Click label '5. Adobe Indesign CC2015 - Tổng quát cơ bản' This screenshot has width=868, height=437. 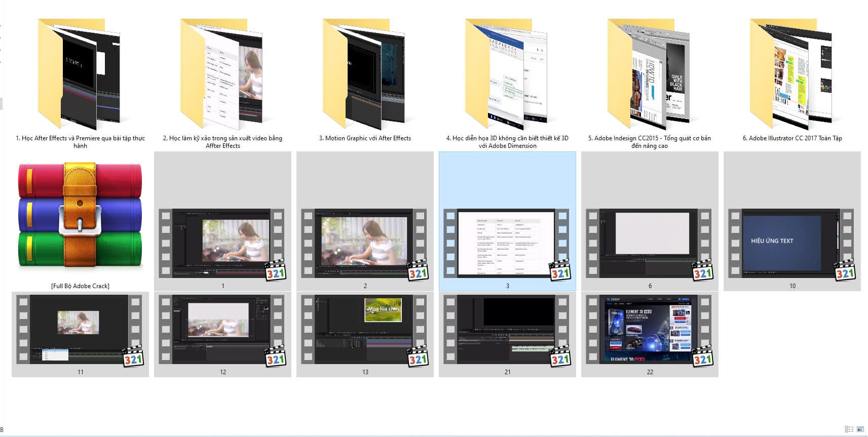[x=650, y=142]
